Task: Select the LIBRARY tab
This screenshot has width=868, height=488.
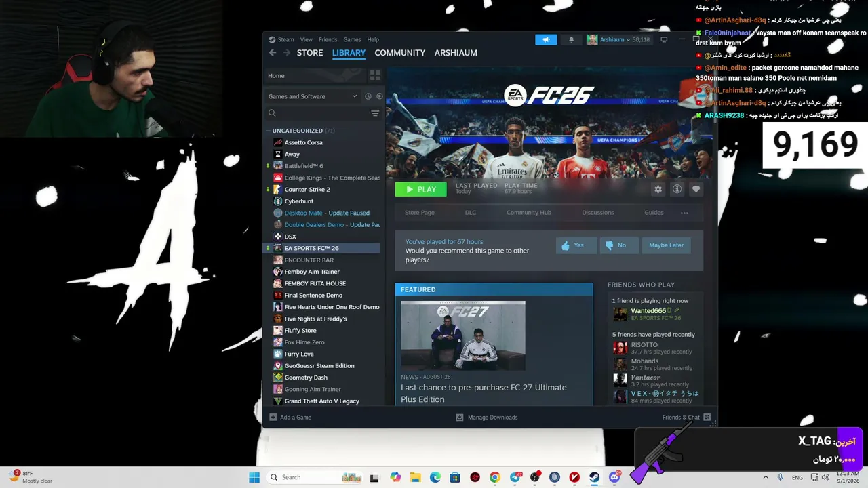Action: (349, 53)
